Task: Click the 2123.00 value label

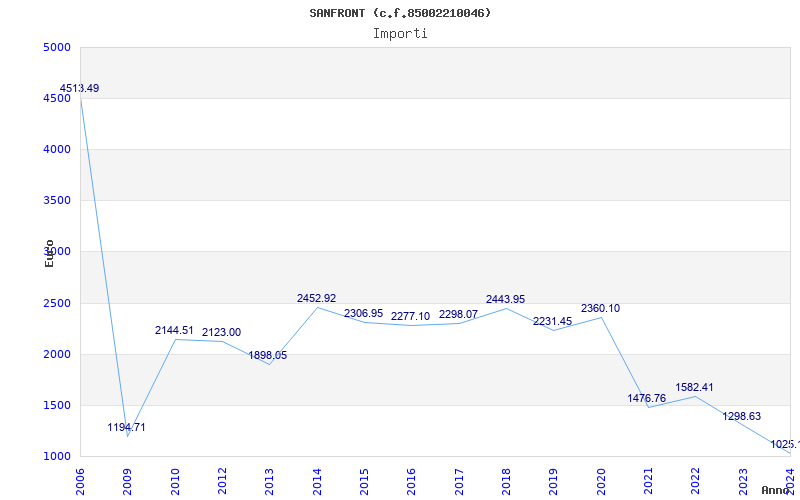Action: click(x=221, y=333)
